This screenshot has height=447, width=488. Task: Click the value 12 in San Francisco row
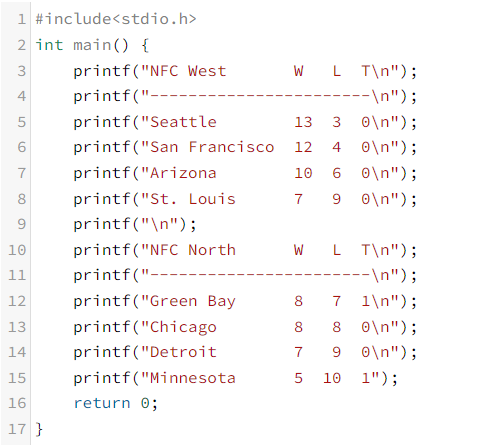coord(303,147)
